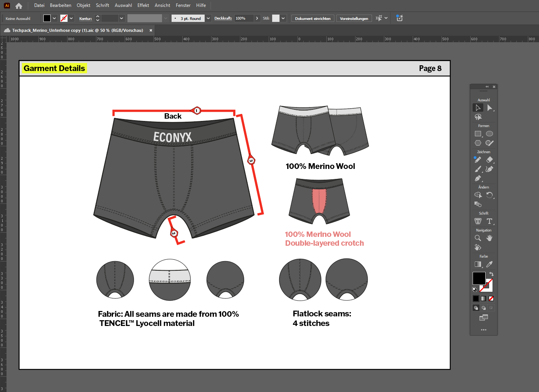Select the Shape Builder tool
Viewport: 539px width, 392px height.
coord(478,195)
